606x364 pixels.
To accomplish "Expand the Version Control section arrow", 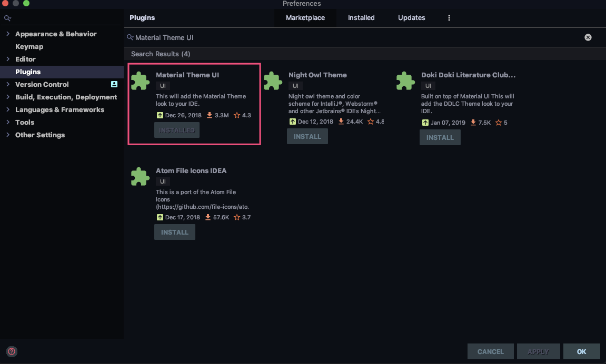I will pos(8,84).
